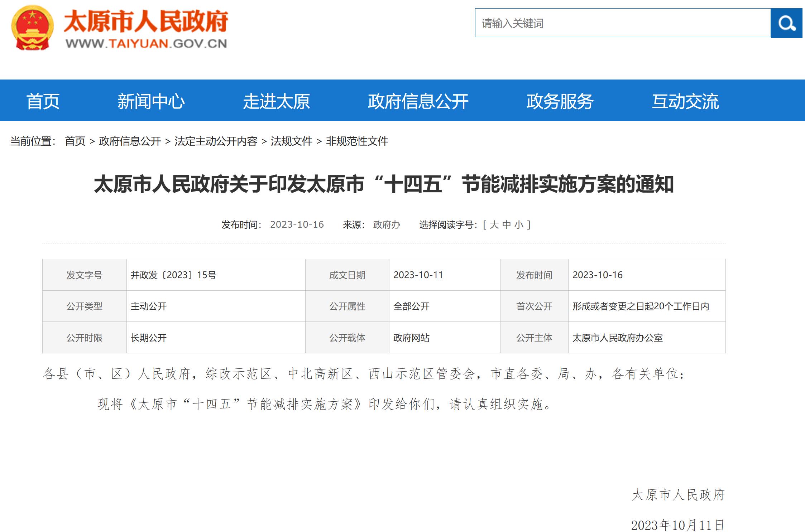Click the article headline about 节能减排实施方案
Screen dimensions: 805x532
(x=384, y=184)
